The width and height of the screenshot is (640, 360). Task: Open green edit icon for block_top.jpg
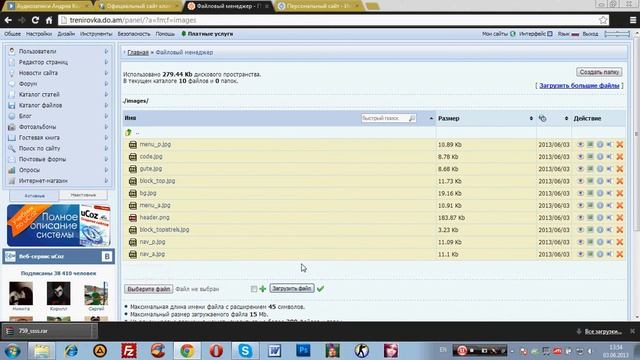(590, 181)
